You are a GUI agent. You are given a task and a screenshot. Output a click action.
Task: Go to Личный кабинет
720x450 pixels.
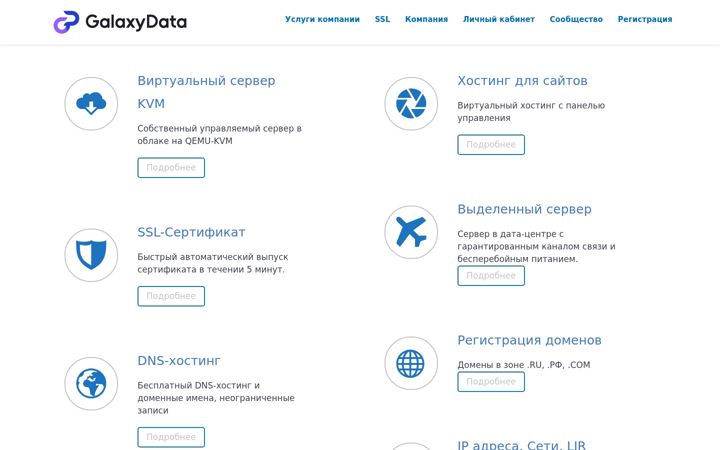pyautogui.click(x=499, y=19)
